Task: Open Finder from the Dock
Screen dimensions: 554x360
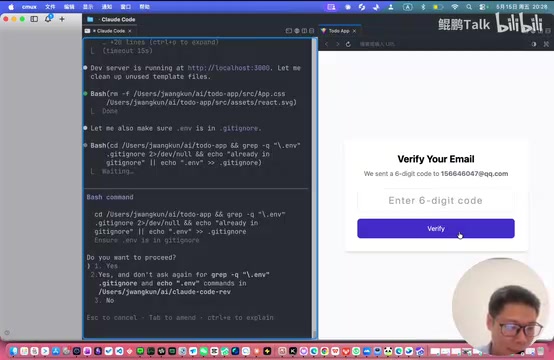Action: tap(13, 351)
